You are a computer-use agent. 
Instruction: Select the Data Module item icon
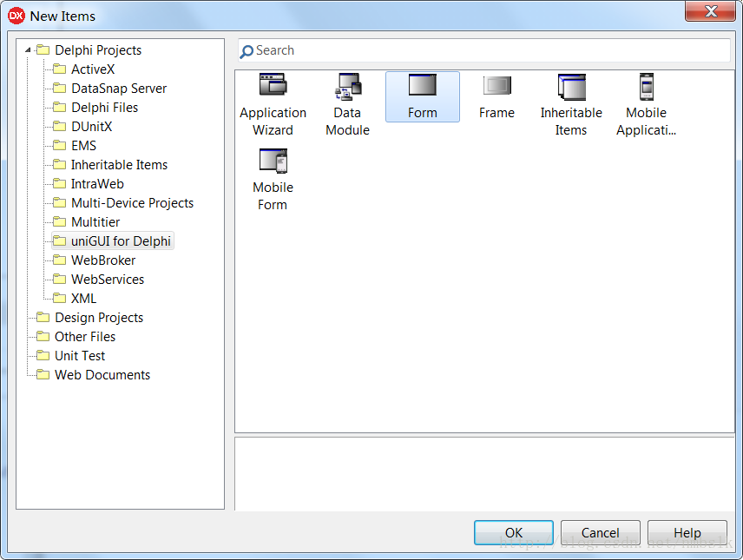click(348, 86)
